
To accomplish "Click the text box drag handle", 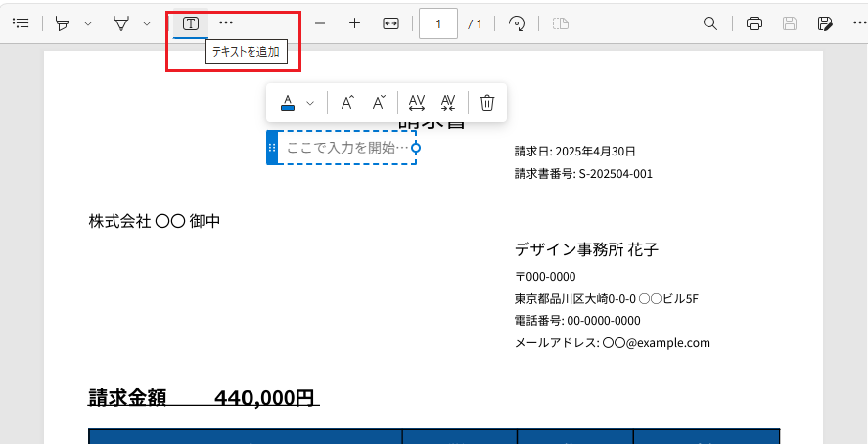I will tap(272, 148).
